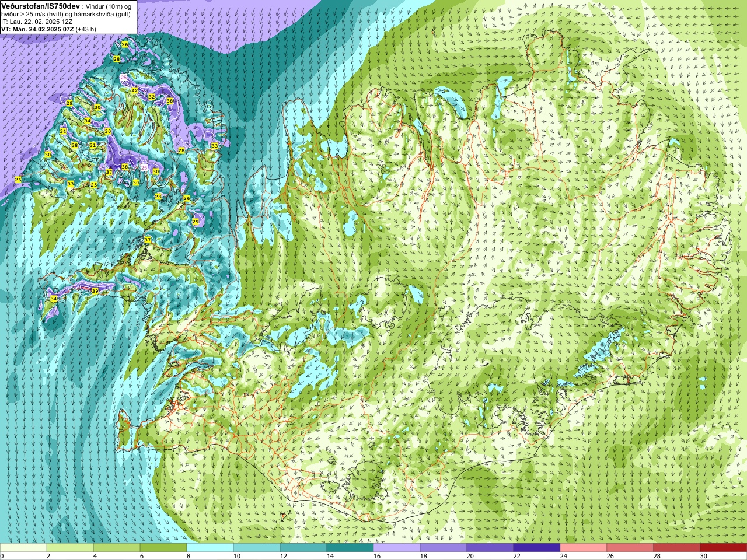
Task: Click the legend scale tick label 16
Action: pyautogui.click(x=377, y=556)
